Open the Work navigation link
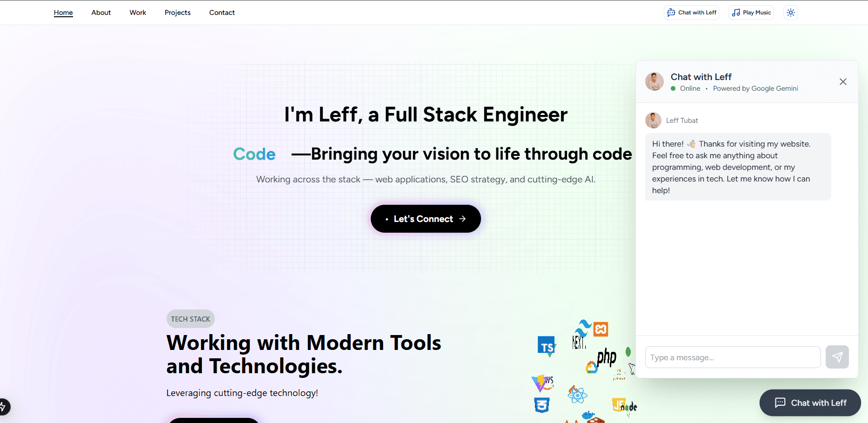 click(138, 13)
